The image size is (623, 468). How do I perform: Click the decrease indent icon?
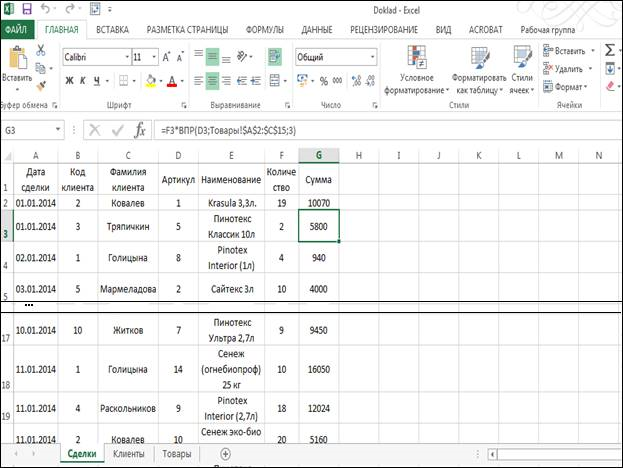(x=242, y=81)
